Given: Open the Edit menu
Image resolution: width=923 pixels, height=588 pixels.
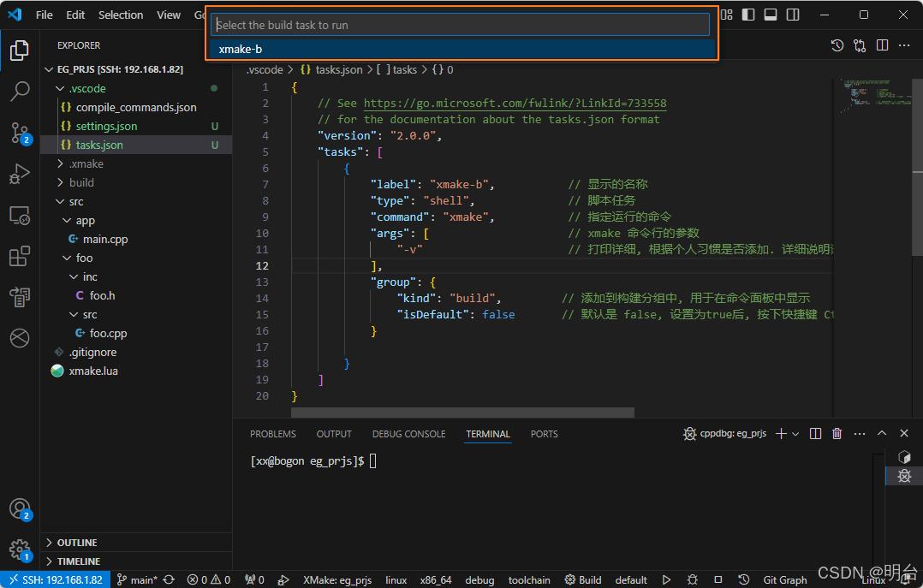Looking at the screenshot, I should coord(75,15).
